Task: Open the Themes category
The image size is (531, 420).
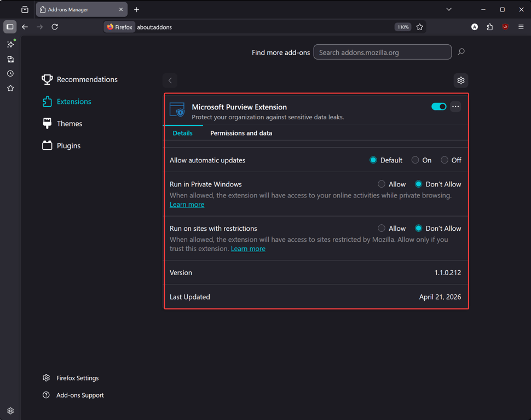Action: 62,124
